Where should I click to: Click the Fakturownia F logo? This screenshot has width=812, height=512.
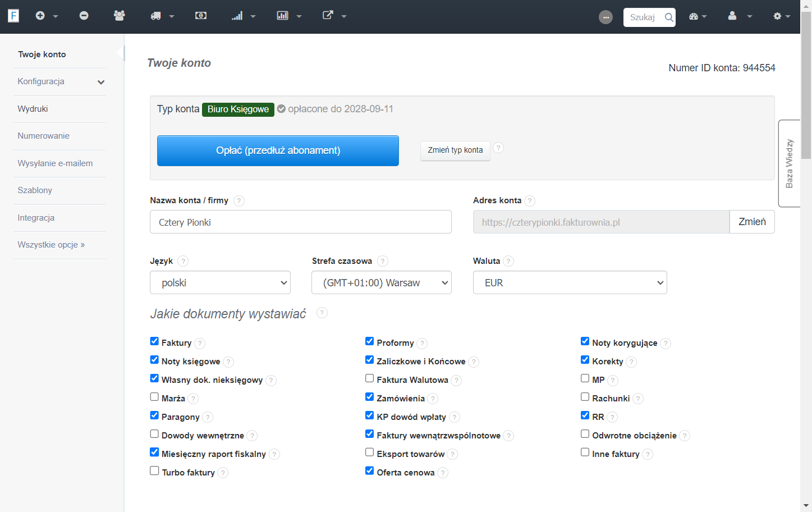(x=13, y=16)
